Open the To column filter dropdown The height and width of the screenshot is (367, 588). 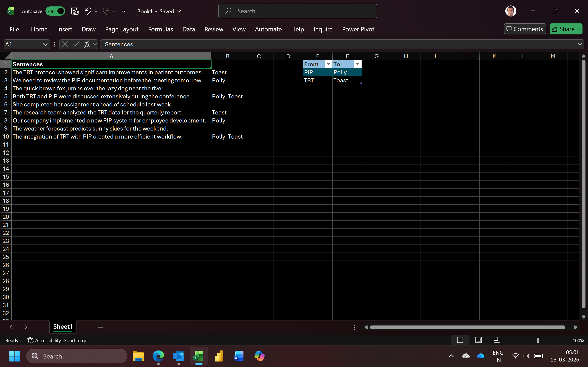pos(358,64)
